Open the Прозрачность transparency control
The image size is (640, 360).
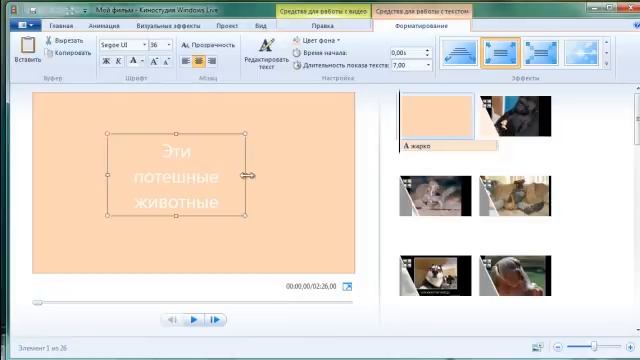point(208,45)
